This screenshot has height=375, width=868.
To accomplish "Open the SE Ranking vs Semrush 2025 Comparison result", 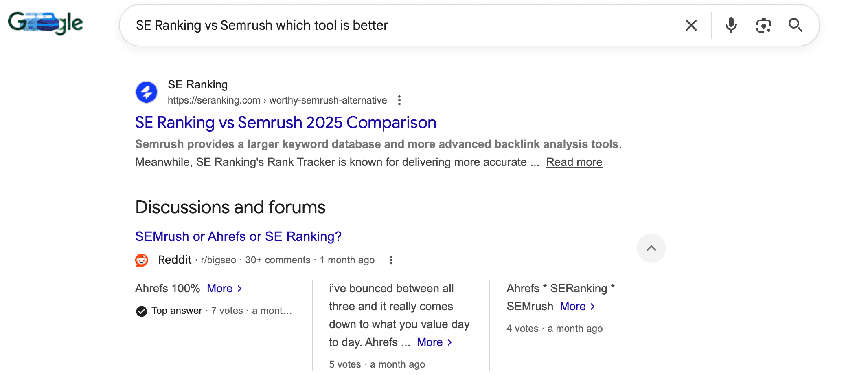I will click(285, 122).
